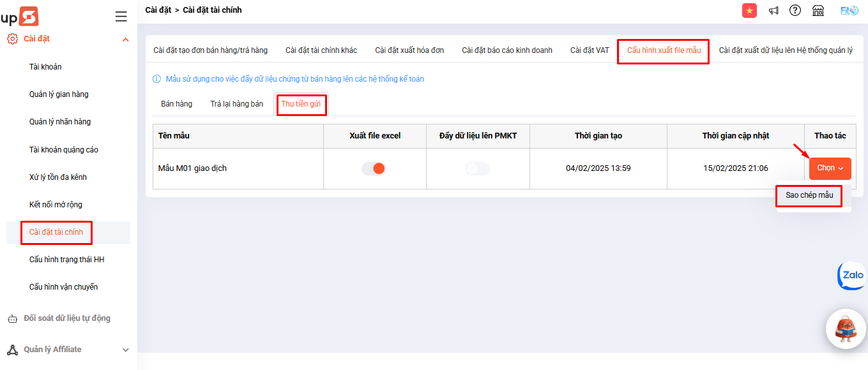Click the mascot assistant chat bubble

(846, 328)
